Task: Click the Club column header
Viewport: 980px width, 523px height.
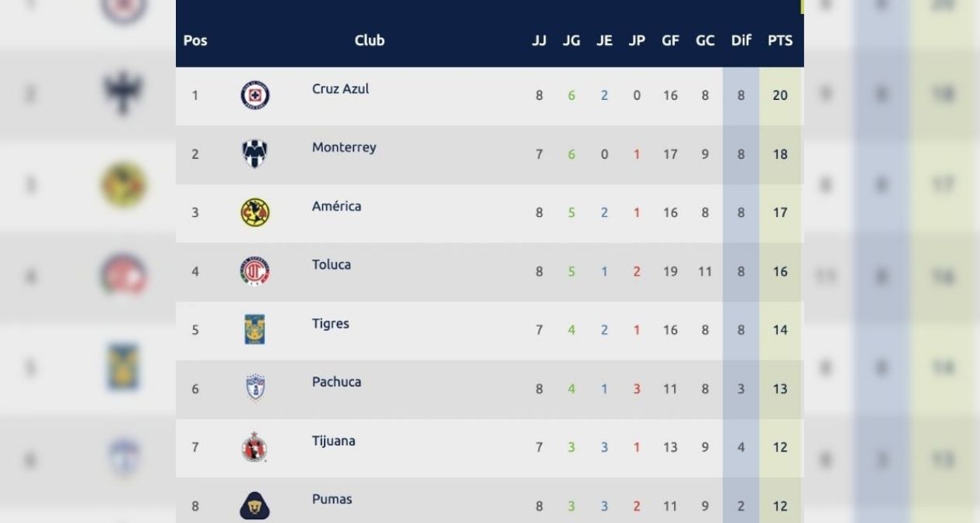Action: [x=369, y=41]
